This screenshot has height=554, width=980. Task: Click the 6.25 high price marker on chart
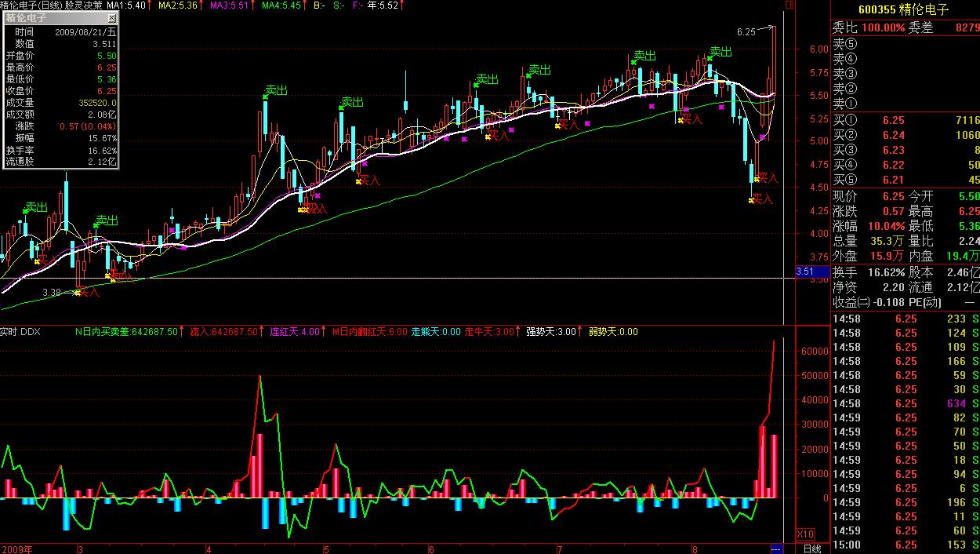click(x=746, y=32)
